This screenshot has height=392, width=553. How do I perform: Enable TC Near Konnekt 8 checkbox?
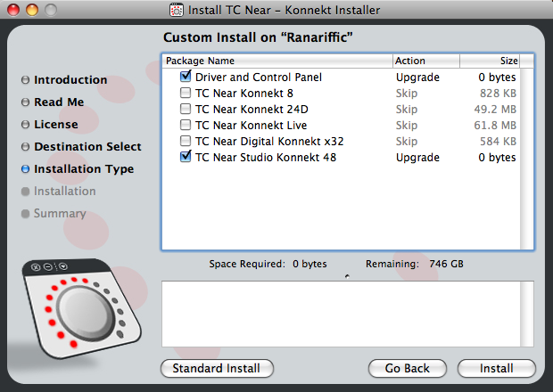tap(186, 93)
